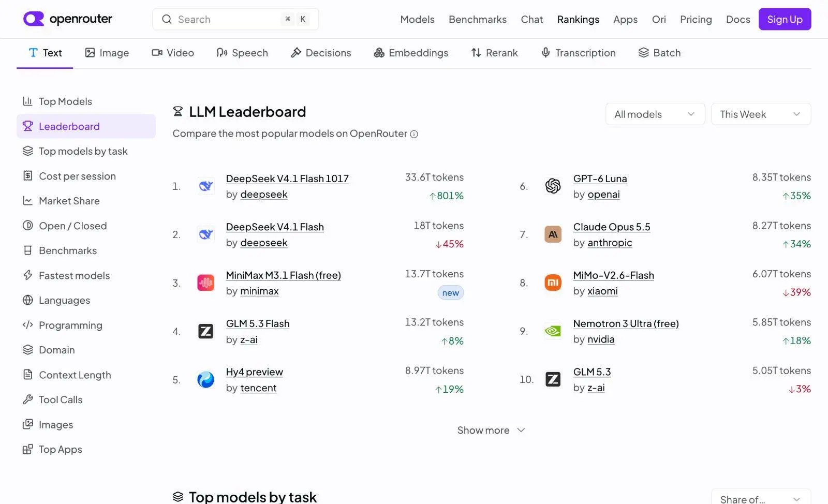Click the Claude Opus 5.5 anthropic icon
This screenshot has height=504, width=828.
point(553,234)
